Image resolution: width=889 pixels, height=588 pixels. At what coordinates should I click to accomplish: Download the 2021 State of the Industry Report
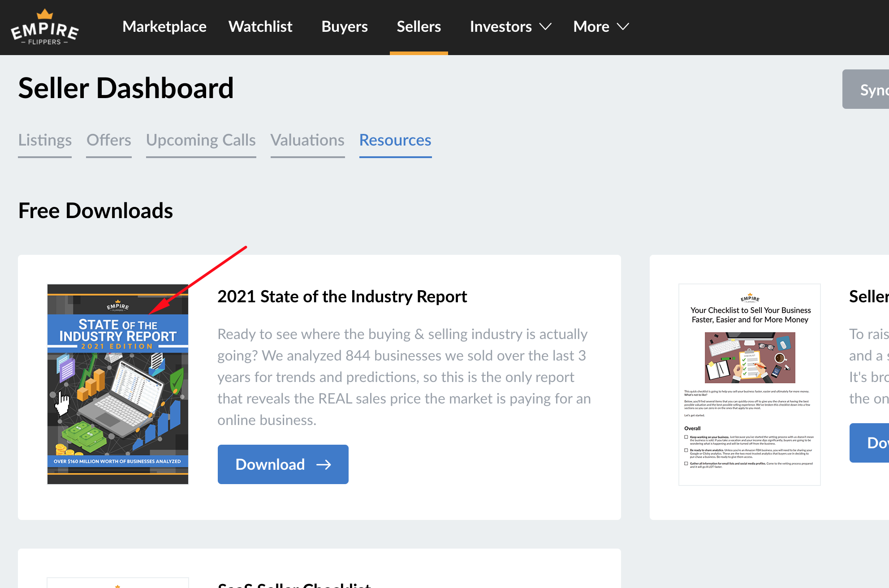coord(283,464)
